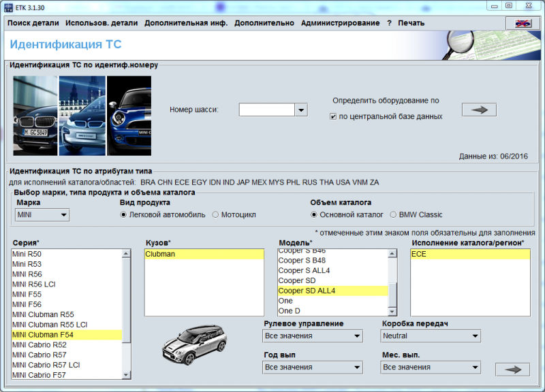Select MINI Clubman R55 LCI series
This screenshot has width=545, height=392.
click(x=67, y=325)
